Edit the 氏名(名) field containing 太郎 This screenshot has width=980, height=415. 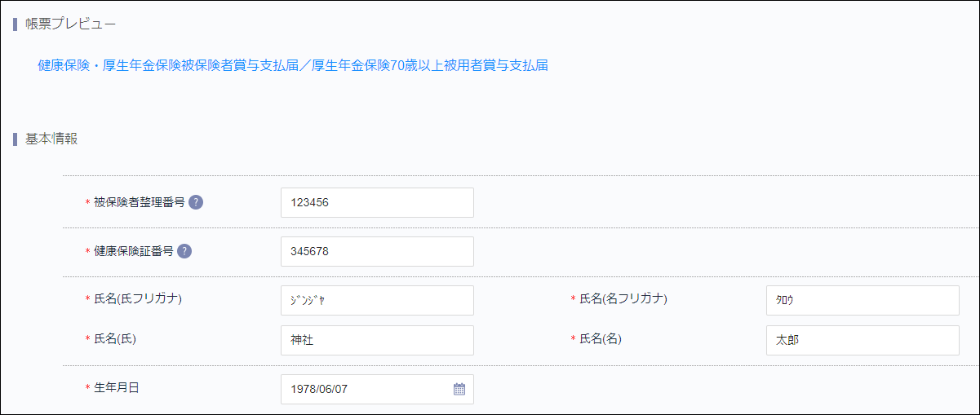862,340
